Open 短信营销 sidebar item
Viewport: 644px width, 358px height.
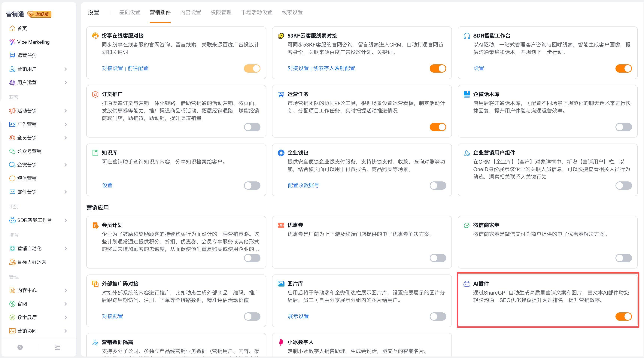(x=27, y=178)
